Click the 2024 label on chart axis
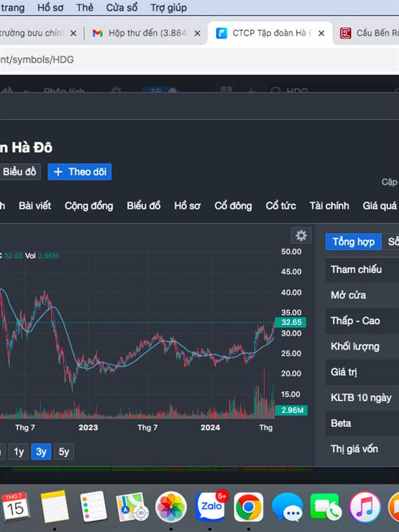 [210, 428]
